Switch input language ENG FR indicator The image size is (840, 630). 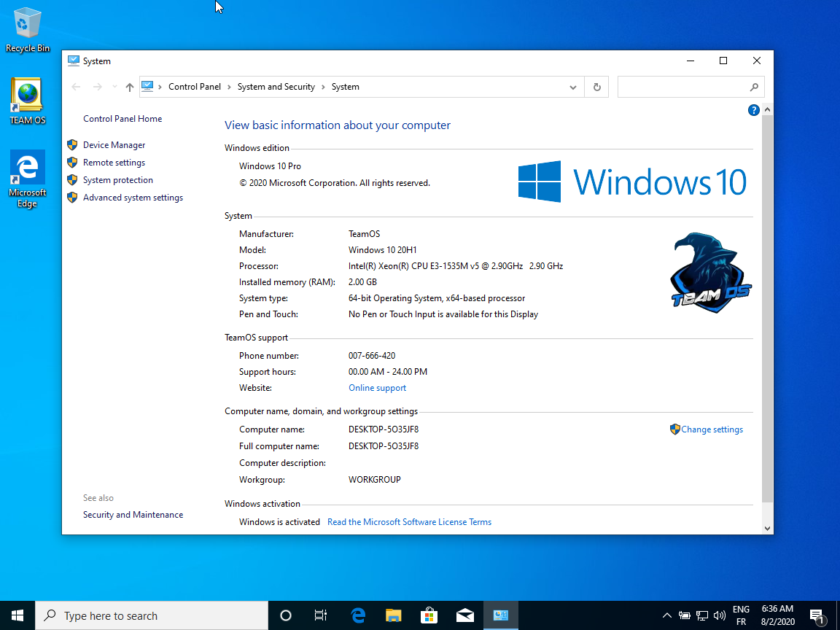click(741, 615)
